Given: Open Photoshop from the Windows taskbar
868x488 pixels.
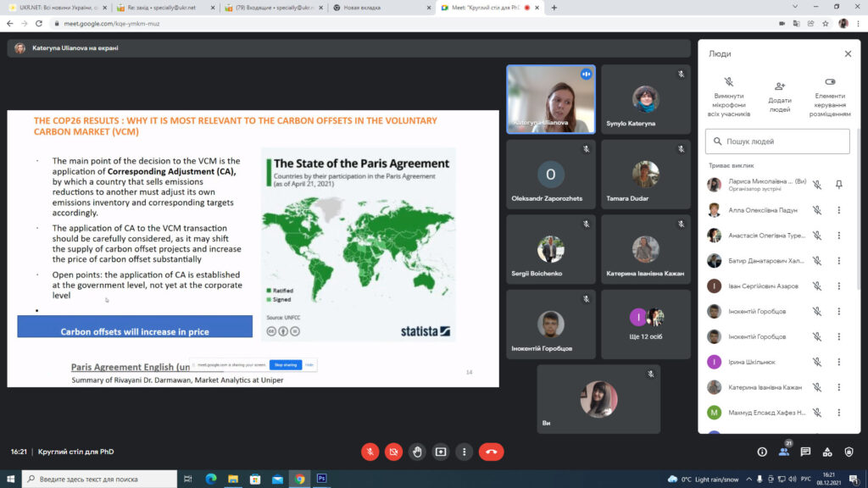Looking at the screenshot, I should (x=322, y=479).
